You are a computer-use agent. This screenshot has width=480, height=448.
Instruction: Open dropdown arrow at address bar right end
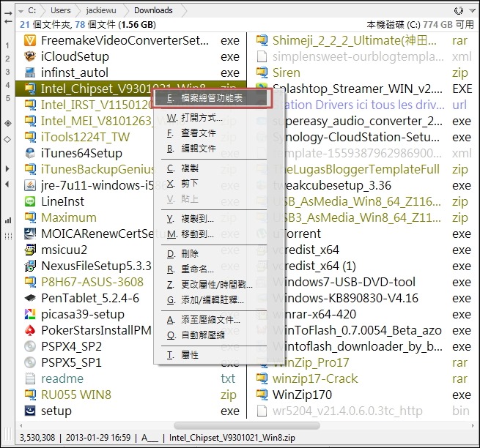pyautogui.click(x=472, y=11)
